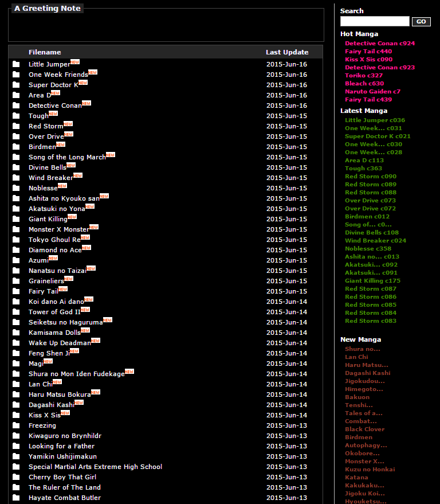This screenshot has height=504, width=440.
Task: Click the folder icon beside Diamond no Ace
Action: [16, 250]
